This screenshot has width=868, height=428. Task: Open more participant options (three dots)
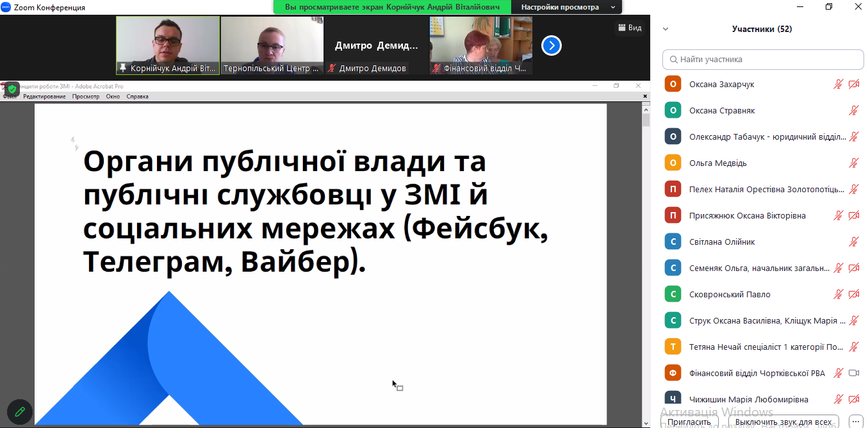(x=856, y=422)
